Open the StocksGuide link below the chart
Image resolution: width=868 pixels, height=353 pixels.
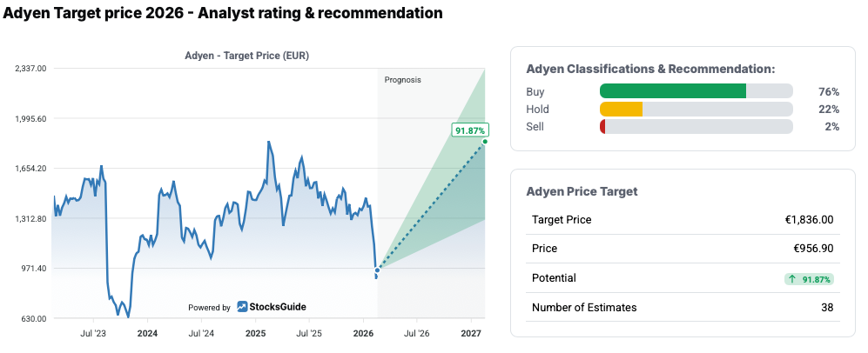[x=278, y=307]
